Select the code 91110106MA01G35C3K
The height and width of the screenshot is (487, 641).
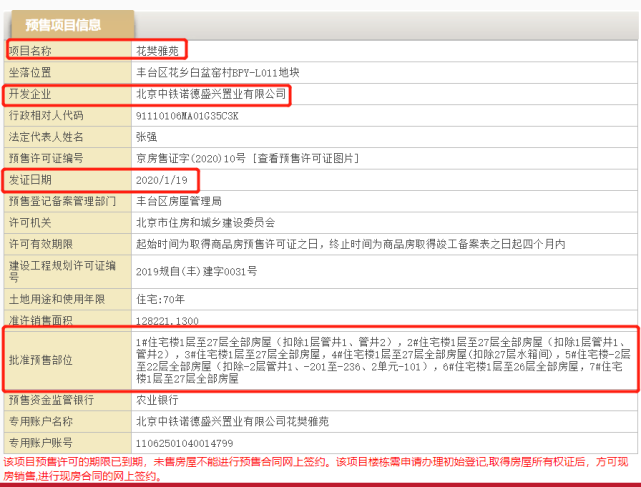[187, 116]
